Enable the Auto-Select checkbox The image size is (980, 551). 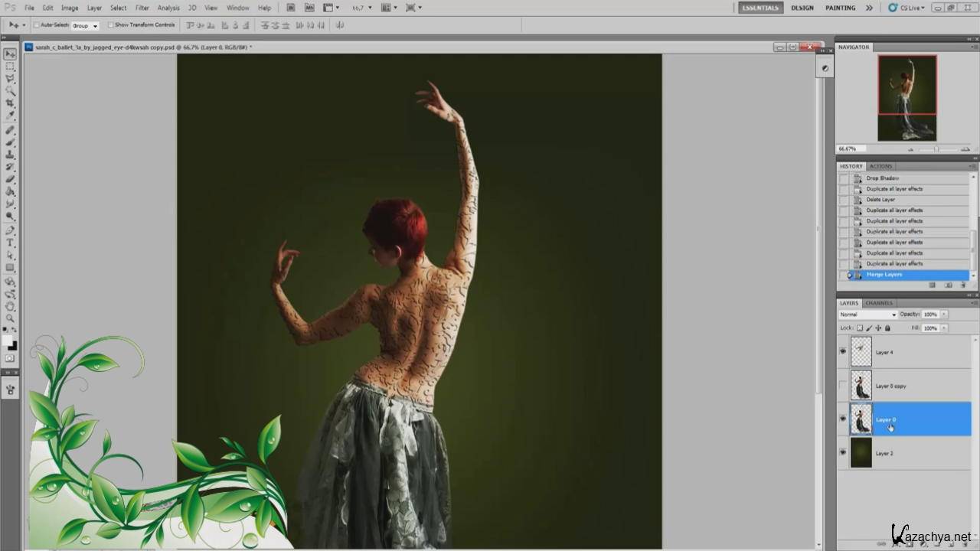37,25
